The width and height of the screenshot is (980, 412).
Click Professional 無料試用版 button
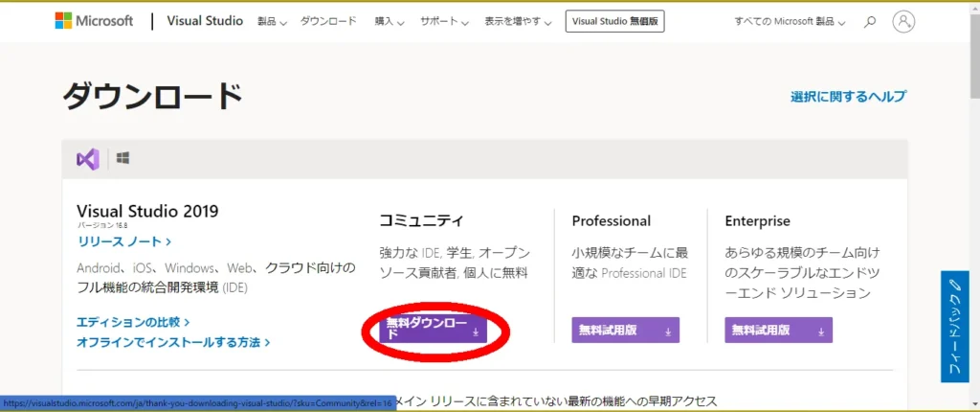pyautogui.click(x=625, y=330)
